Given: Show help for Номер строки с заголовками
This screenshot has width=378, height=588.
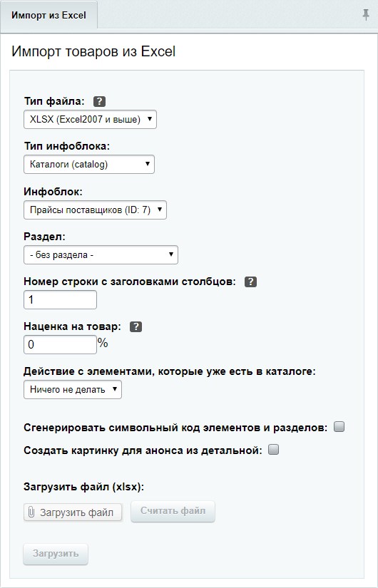Looking at the screenshot, I should pyautogui.click(x=250, y=282).
